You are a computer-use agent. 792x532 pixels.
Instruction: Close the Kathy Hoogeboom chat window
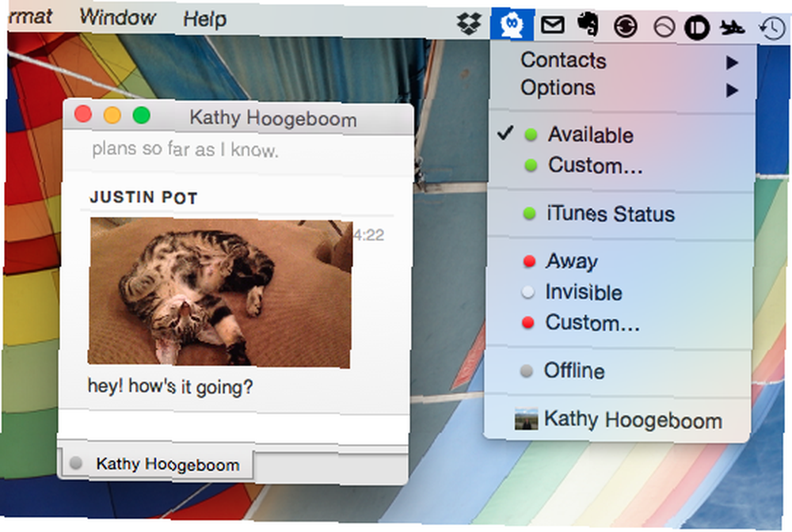83,114
